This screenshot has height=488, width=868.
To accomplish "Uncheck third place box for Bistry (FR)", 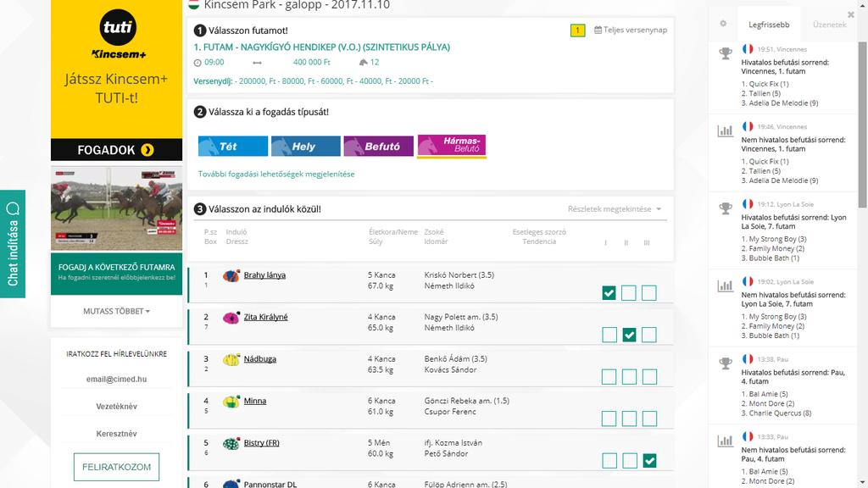I will [649, 461].
